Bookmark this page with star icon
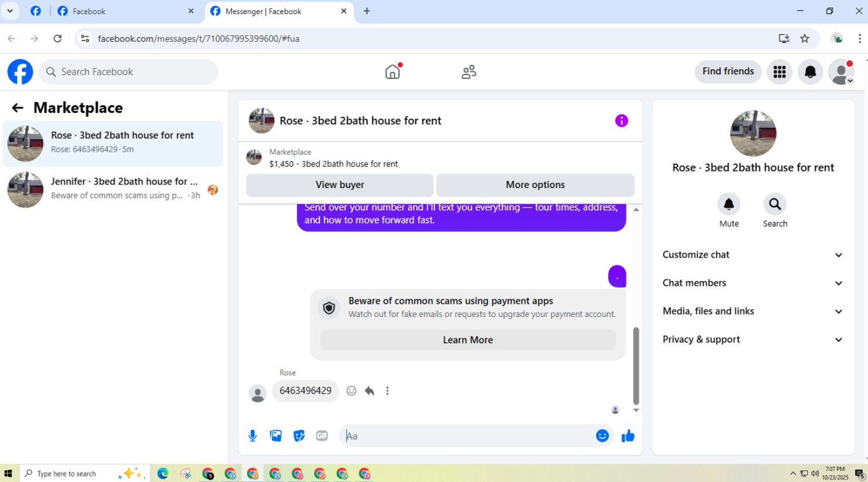The width and height of the screenshot is (868, 482). 805,39
